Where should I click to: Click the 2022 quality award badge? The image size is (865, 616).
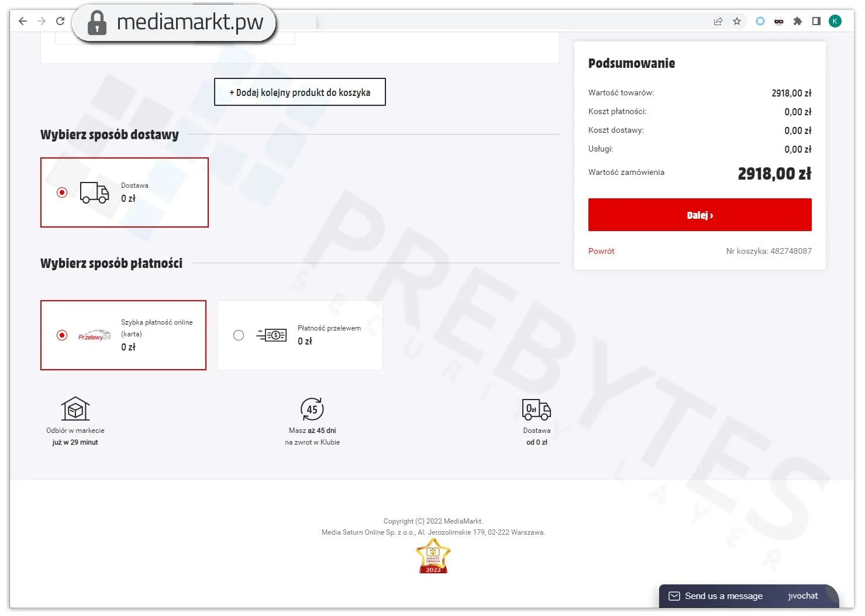[x=433, y=556]
